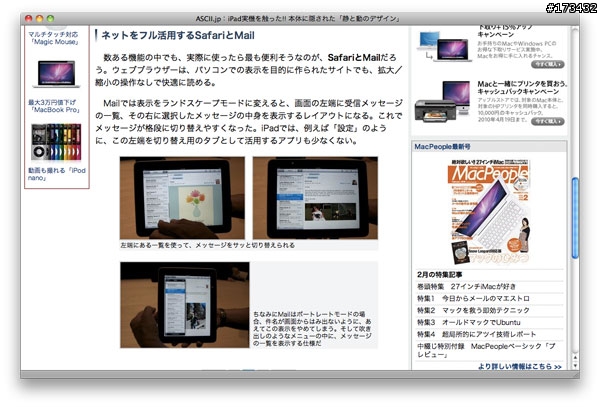This screenshot has height=407, width=600.
Task: Click the MacBook trade-in campaign ad image
Action: coord(443,46)
